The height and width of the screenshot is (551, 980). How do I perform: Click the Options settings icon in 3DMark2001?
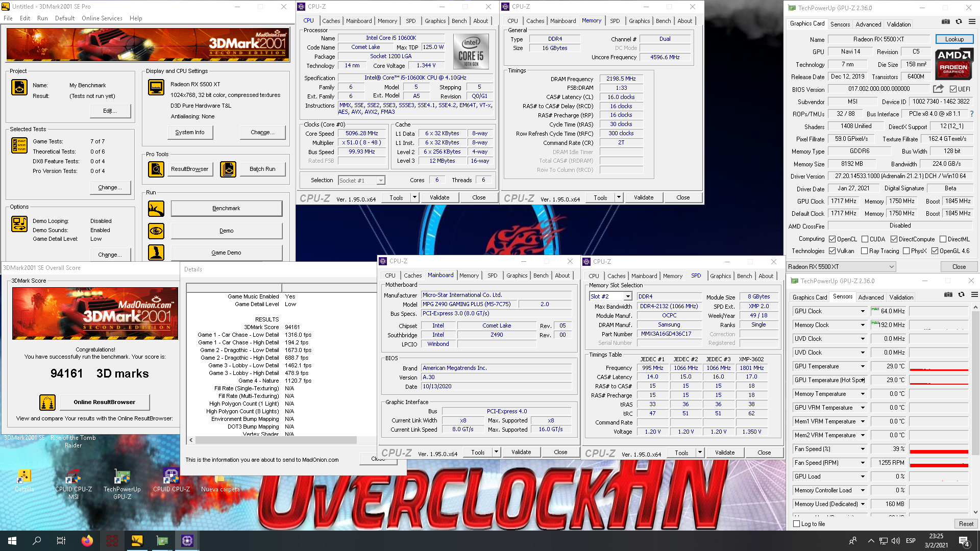pos(19,224)
